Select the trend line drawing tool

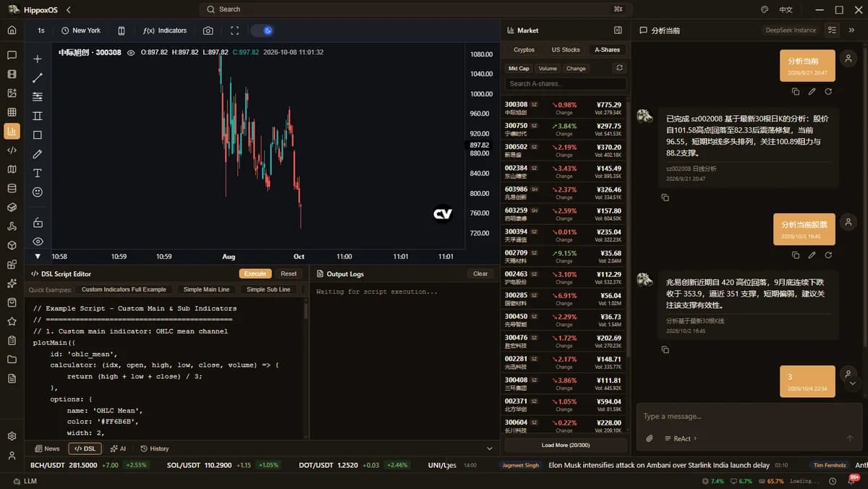(x=38, y=77)
